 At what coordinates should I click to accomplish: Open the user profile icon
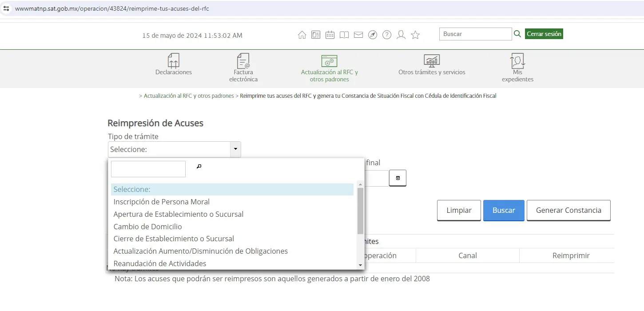point(401,35)
